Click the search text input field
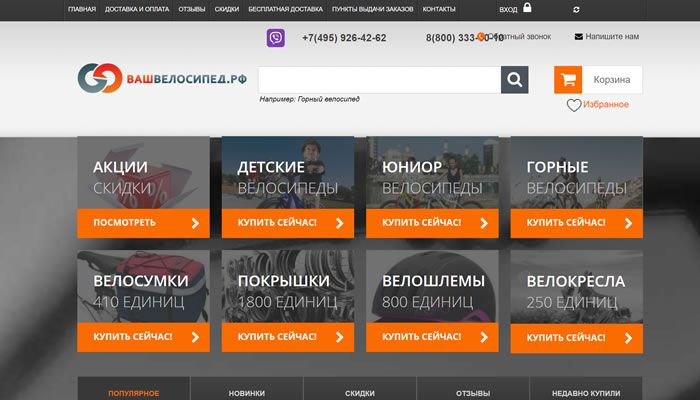Image resolution: width=700 pixels, height=400 pixels. [379, 80]
